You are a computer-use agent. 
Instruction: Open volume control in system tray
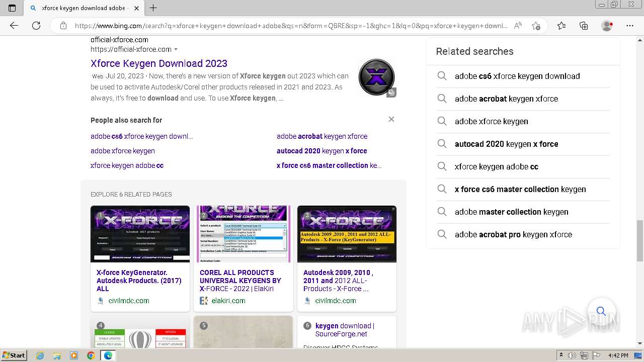(572, 355)
